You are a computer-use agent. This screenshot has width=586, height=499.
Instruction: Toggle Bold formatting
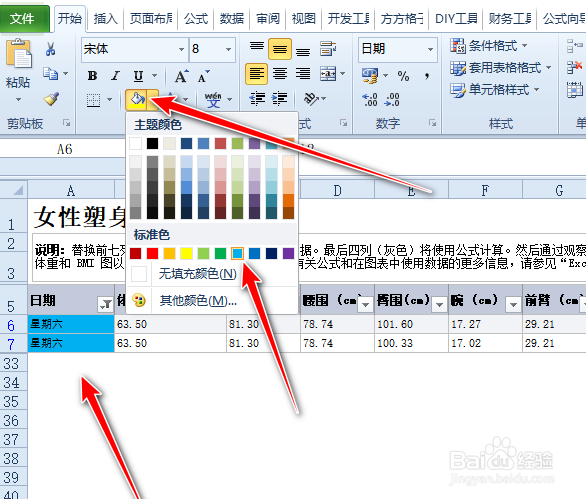pyautogui.click(x=92, y=76)
